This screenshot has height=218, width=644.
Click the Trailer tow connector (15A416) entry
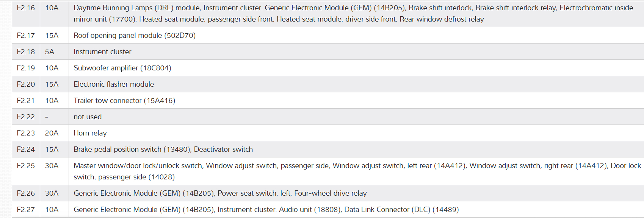(x=124, y=101)
